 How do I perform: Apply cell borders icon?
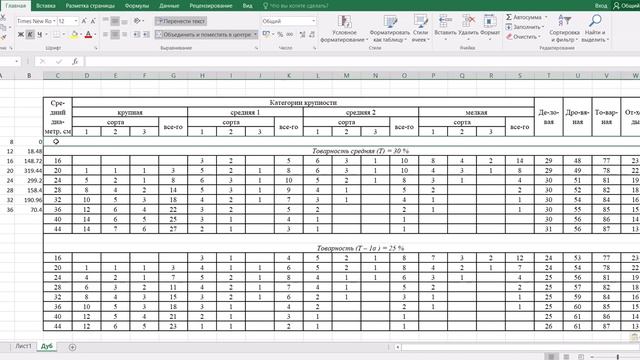click(56, 35)
